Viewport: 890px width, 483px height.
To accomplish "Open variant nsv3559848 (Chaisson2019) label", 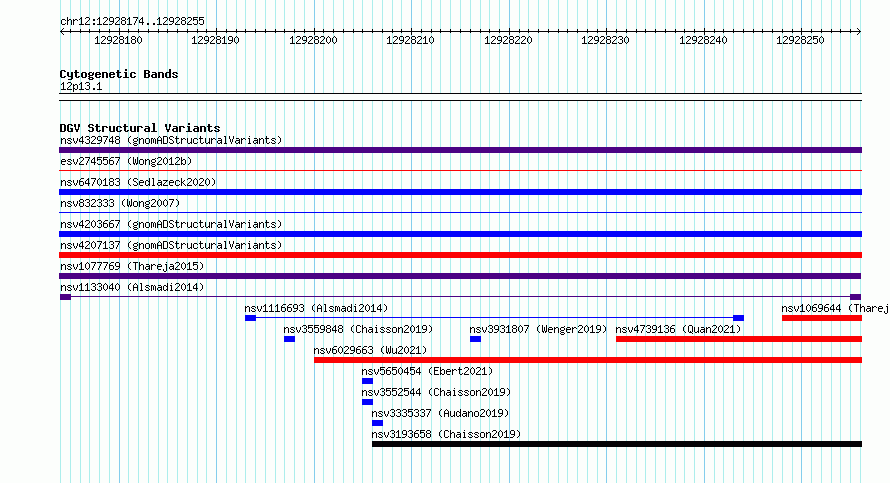I will (358, 329).
